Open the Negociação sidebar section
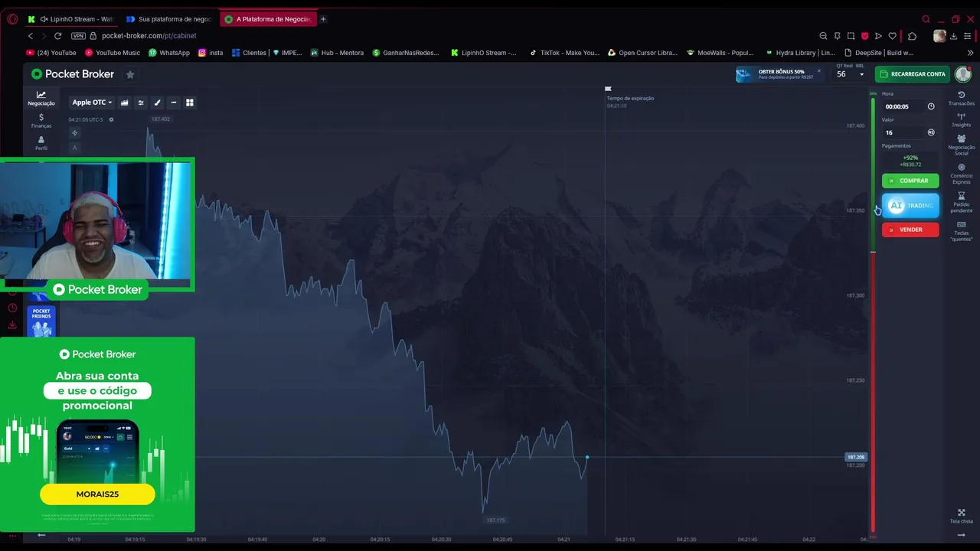 (41, 98)
